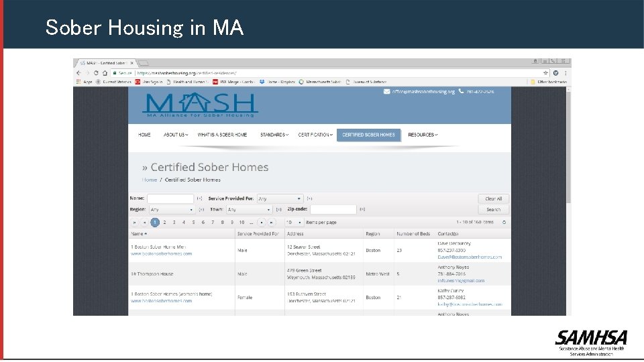
Task: Change the items per page dropdown
Action: tap(294, 223)
